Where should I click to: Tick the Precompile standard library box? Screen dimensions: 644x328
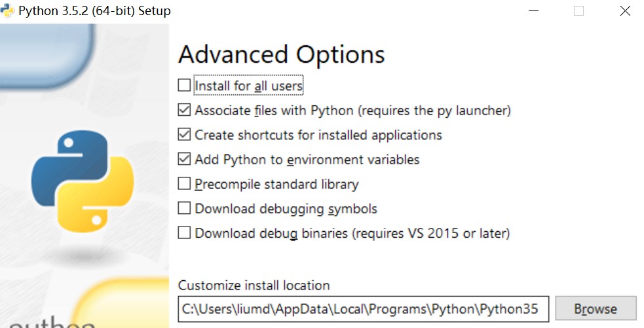click(184, 183)
